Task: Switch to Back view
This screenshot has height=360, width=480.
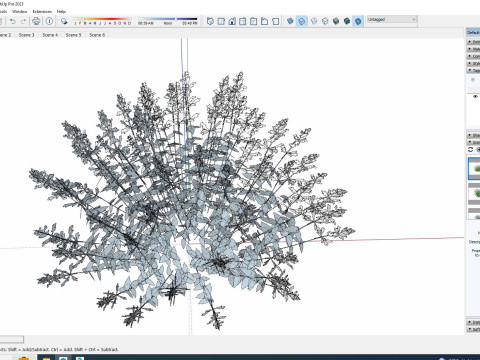Action: coord(254,21)
